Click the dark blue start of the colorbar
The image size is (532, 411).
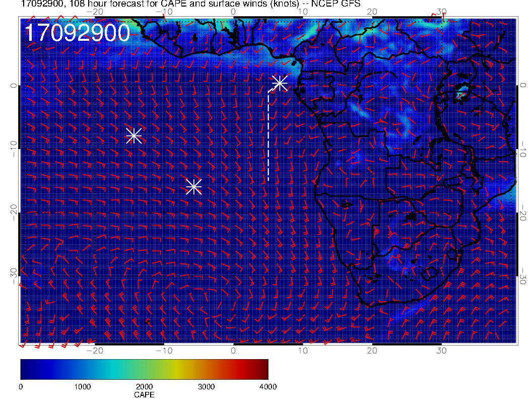click(27, 369)
